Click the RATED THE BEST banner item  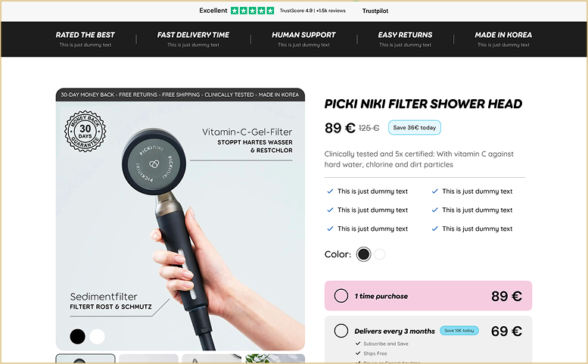[85, 39]
